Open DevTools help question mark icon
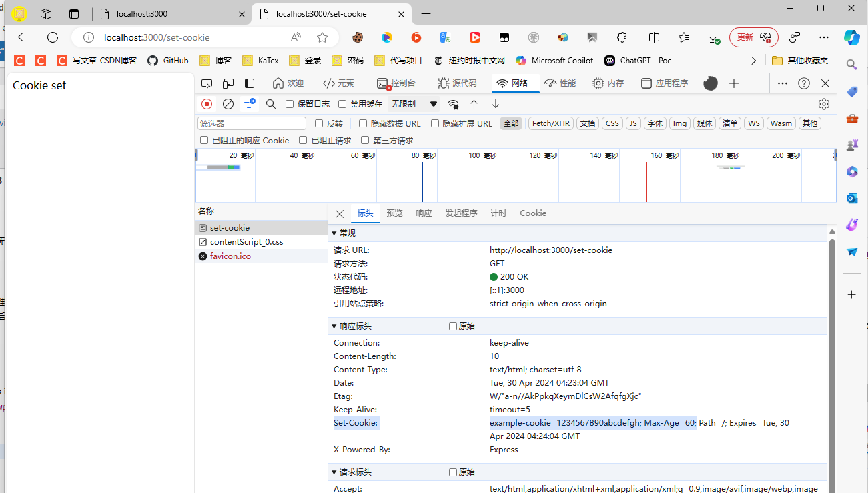Image resolution: width=868 pixels, height=493 pixels. (804, 83)
